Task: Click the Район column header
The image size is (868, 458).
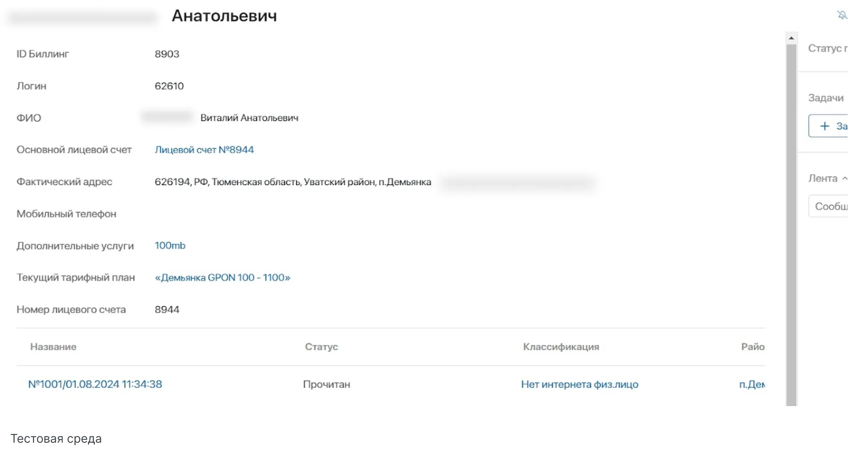Action: [752, 347]
